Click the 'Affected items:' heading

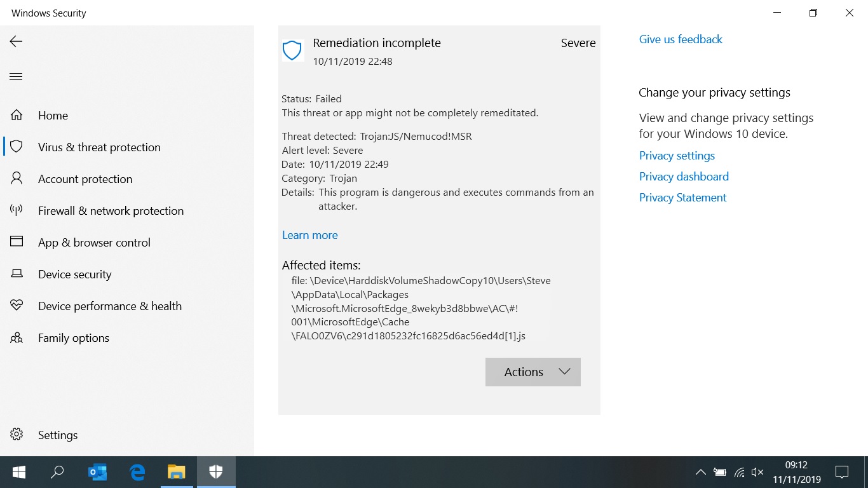click(321, 265)
